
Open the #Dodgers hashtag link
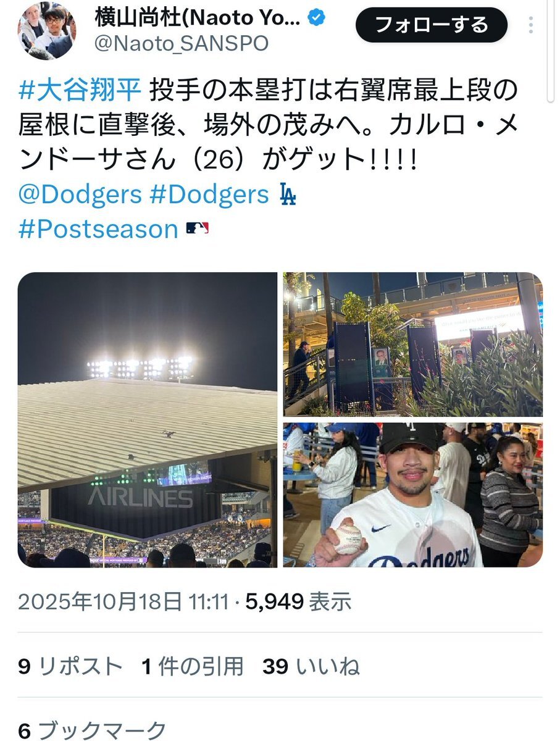click(209, 195)
